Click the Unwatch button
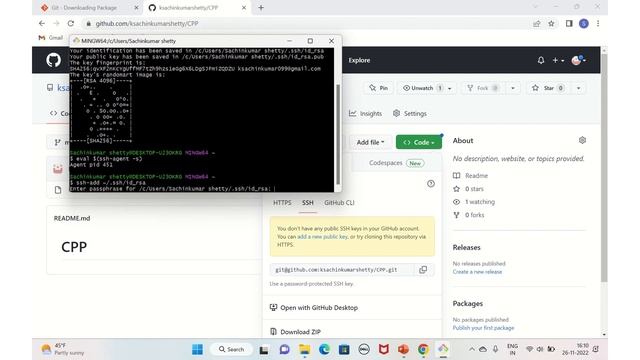Screen dimensions: 640x360 (422, 88)
